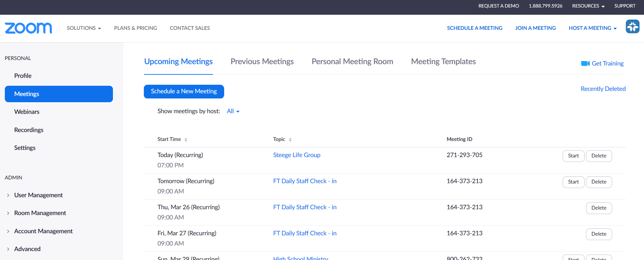Open Thu, Mar 26 FT Daily Staff topic
644x260 pixels.
tap(305, 207)
